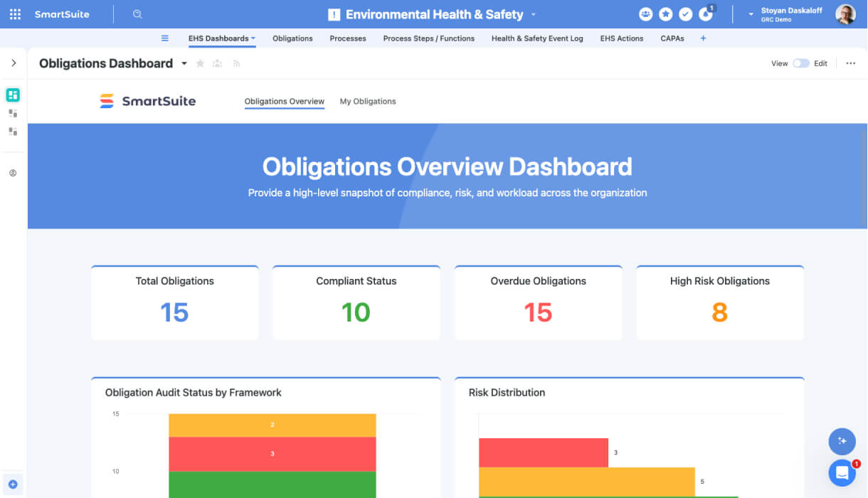This screenshot has height=498, width=868.
Task: Open the hamburger menu beside EHS Dashboards
Action: (x=165, y=38)
